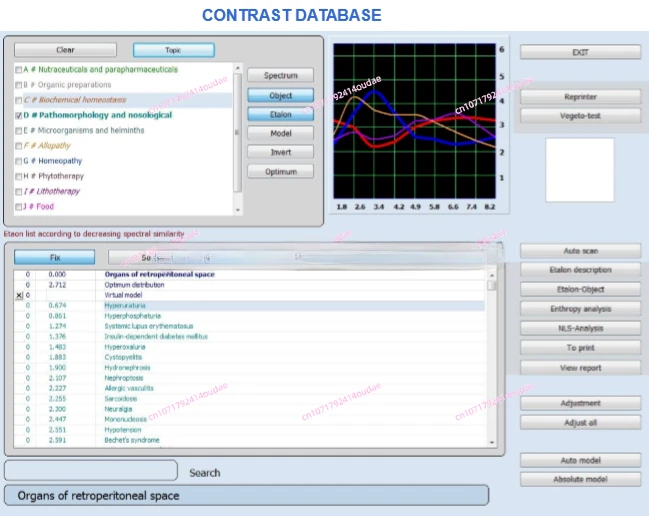The image size is (649, 516).
Task: Click the Fix button
Action: pos(54,257)
